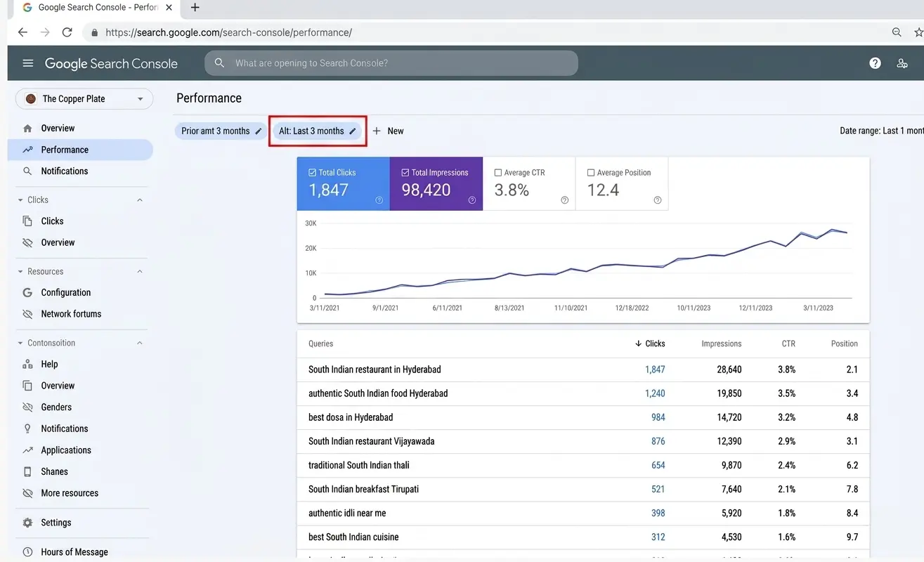Image resolution: width=924 pixels, height=562 pixels.
Task: Collapse the Contonsoition sidebar section
Action: 140,344
